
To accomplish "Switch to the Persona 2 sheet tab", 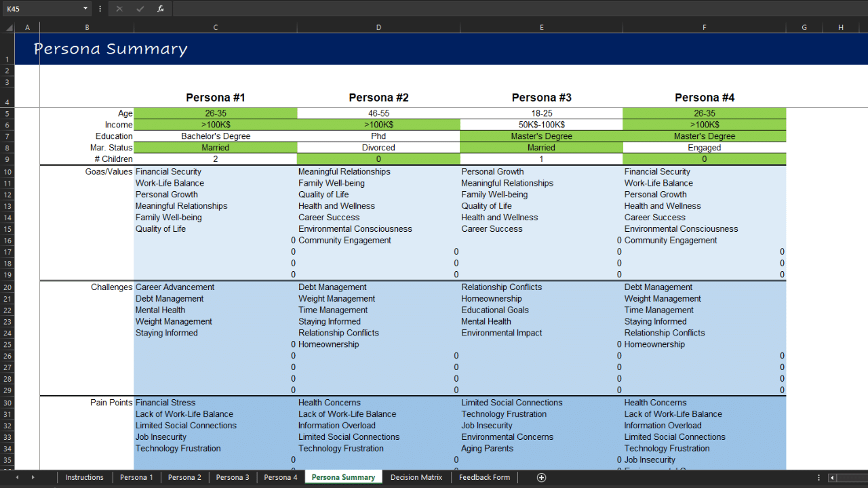I will 184,477.
